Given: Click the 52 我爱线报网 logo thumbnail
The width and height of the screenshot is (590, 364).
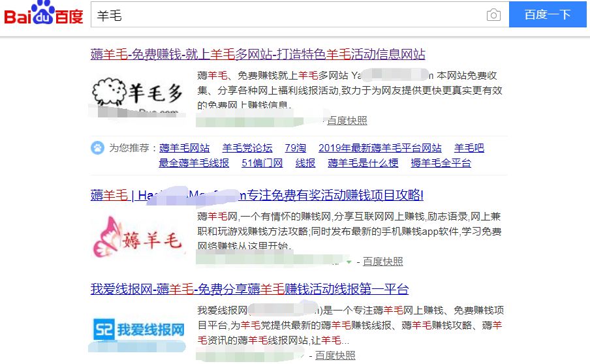Looking at the screenshot, I should tap(138, 330).
